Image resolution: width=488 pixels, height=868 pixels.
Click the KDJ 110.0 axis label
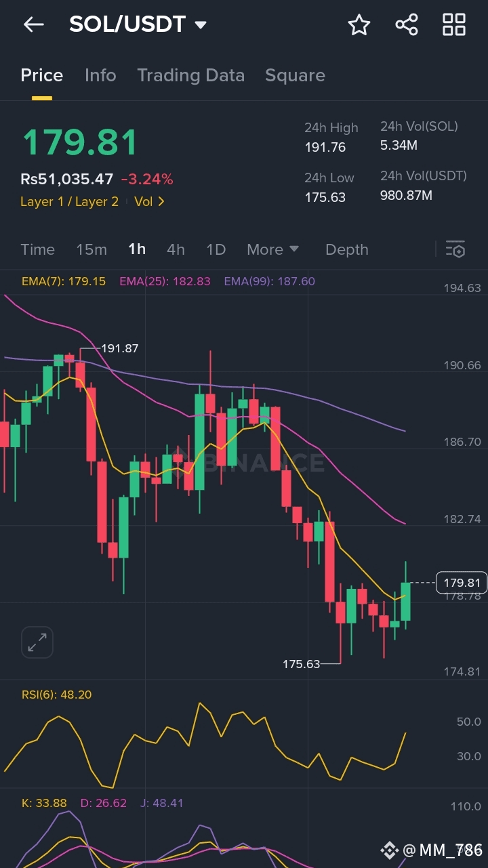tap(466, 806)
